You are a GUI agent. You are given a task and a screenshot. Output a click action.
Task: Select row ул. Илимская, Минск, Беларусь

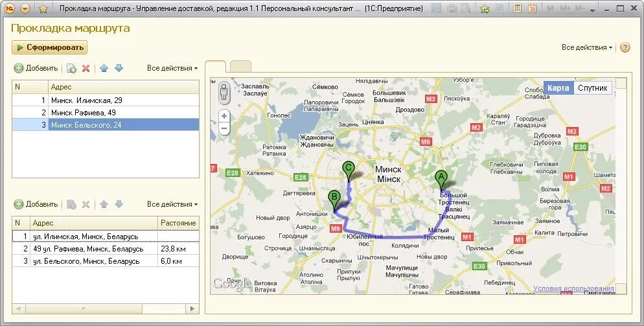(106, 237)
